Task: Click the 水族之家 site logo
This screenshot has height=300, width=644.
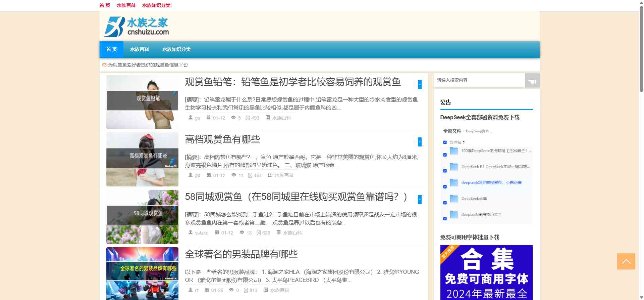Action: pyautogui.click(x=136, y=27)
